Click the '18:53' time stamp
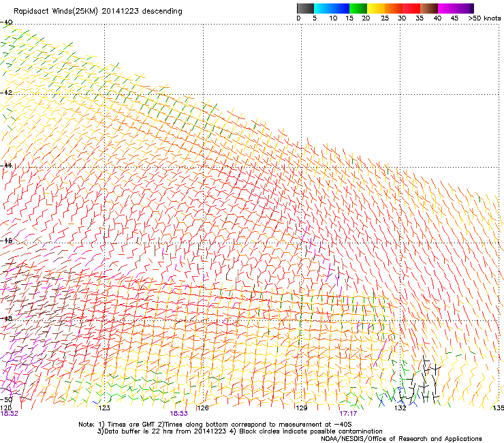 click(178, 414)
